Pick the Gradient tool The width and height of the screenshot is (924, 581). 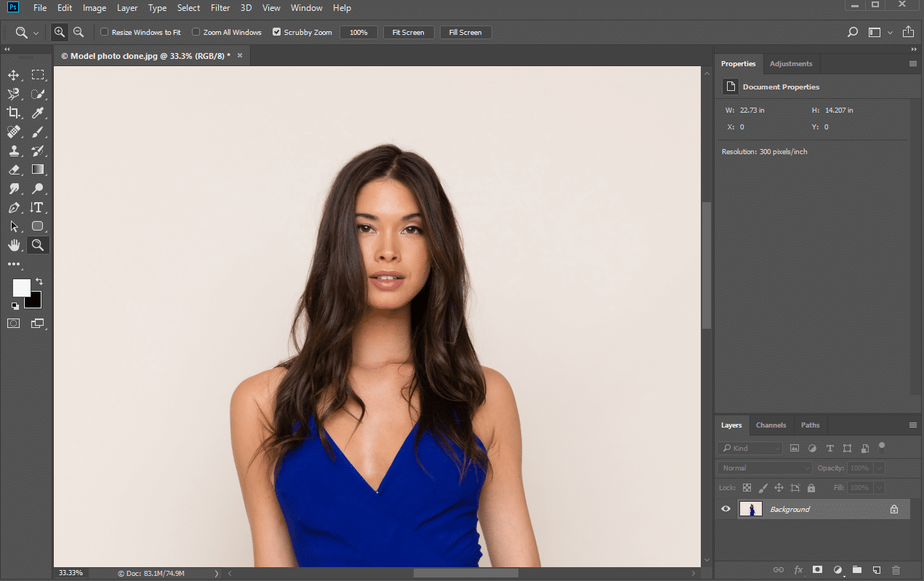38,169
